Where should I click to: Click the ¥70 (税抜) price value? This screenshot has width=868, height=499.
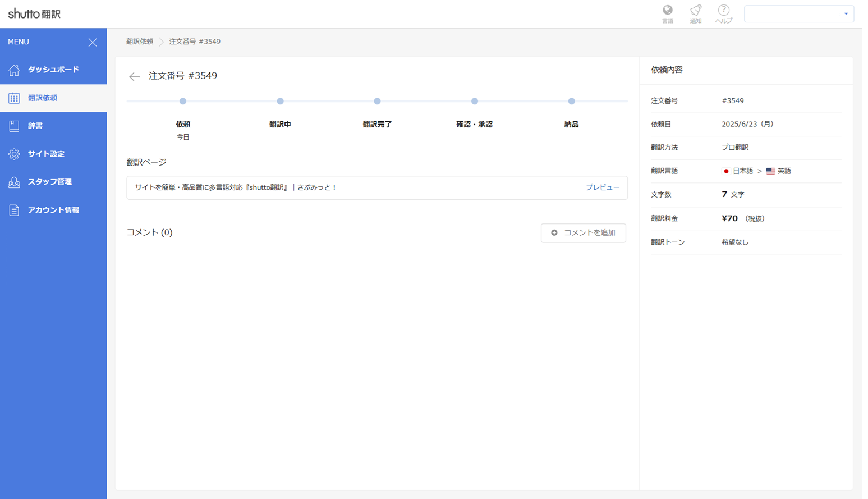(743, 218)
